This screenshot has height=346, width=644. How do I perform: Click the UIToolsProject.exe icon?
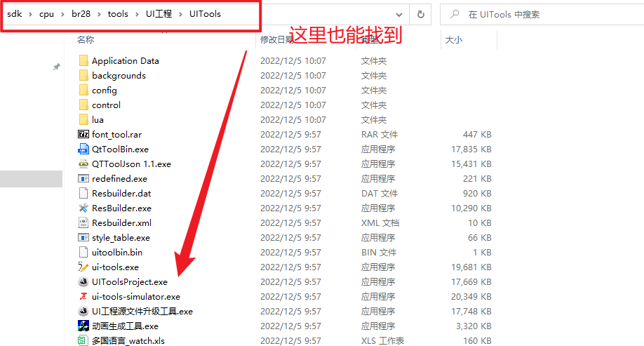click(83, 282)
